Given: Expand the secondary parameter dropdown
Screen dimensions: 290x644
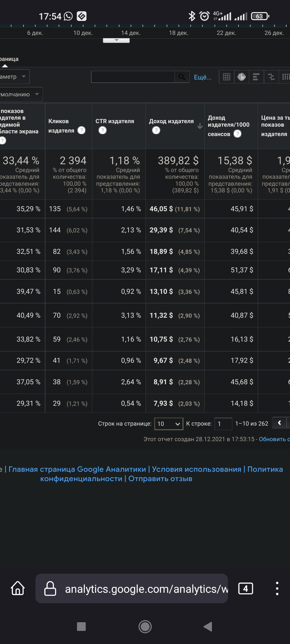Looking at the screenshot, I should pos(14,77).
